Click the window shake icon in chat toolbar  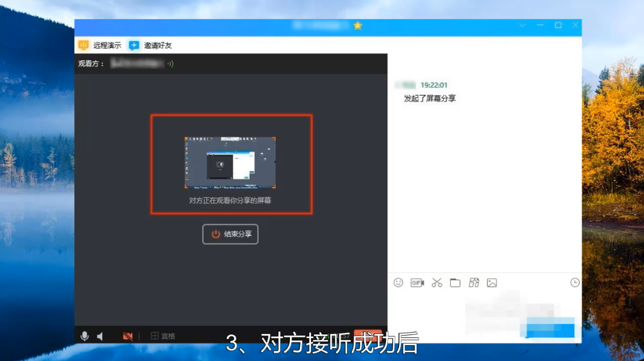473,283
